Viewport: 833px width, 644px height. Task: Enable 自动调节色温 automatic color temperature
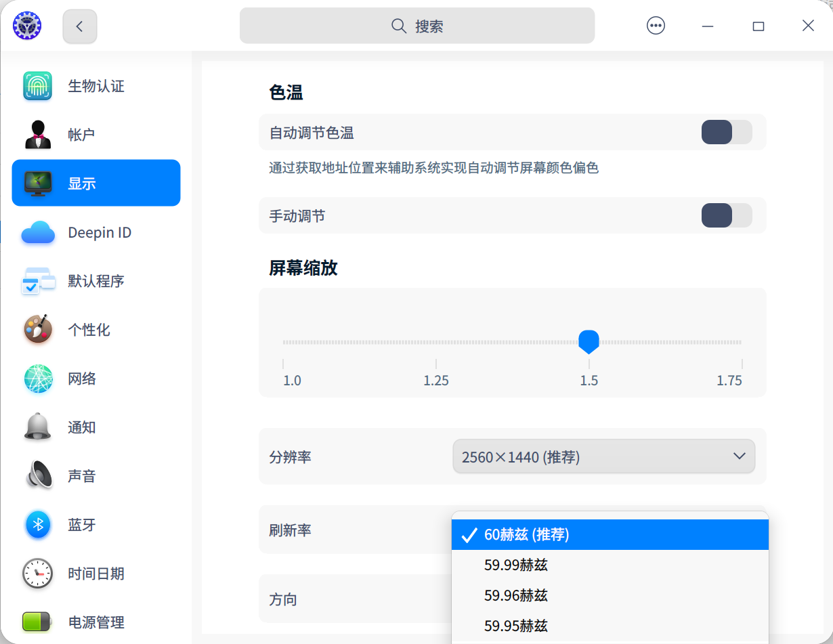coord(727,132)
